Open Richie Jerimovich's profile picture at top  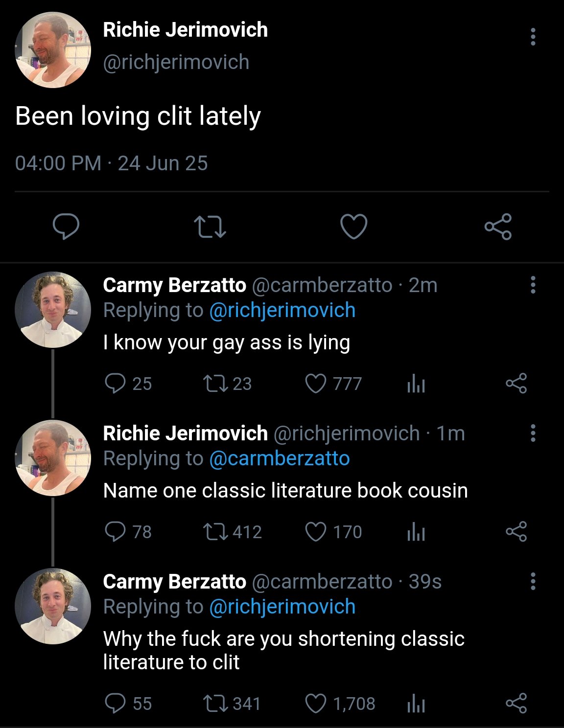[x=53, y=50]
